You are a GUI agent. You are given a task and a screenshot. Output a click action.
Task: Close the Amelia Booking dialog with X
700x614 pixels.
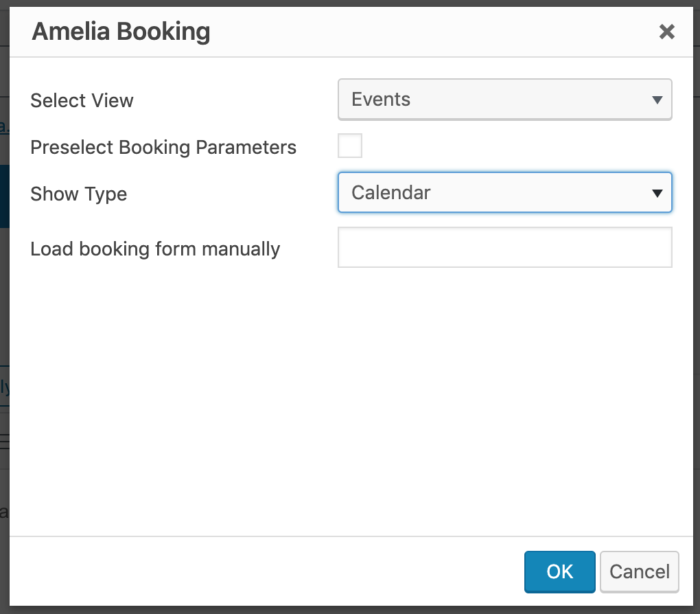click(x=666, y=32)
